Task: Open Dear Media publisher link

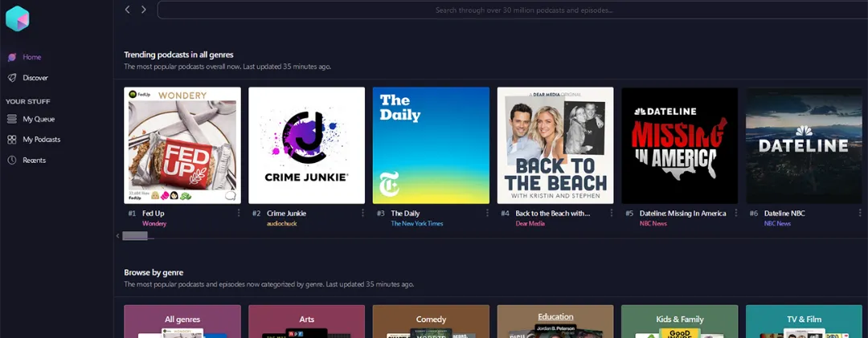Action: tap(530, 223)
